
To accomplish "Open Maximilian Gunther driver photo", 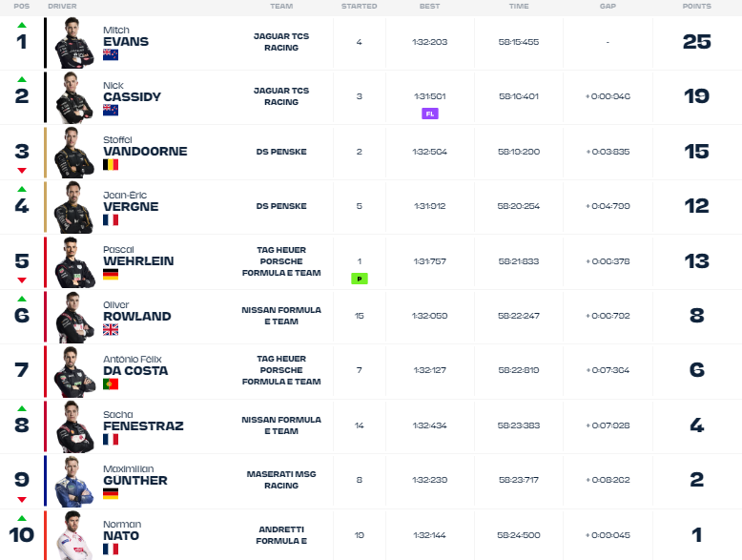I will click(x=74, y=482).
